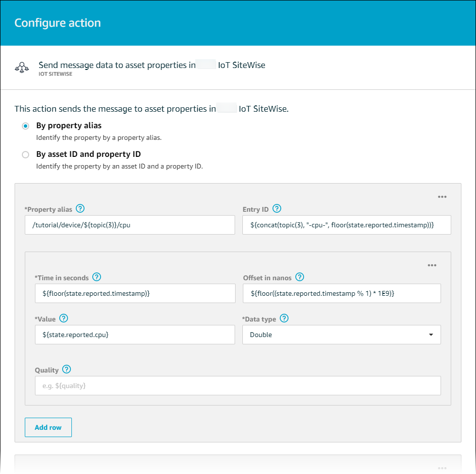Viewport: 476px width, 474px height.
Task: Click the Add row button
Action: click(48, 427)
